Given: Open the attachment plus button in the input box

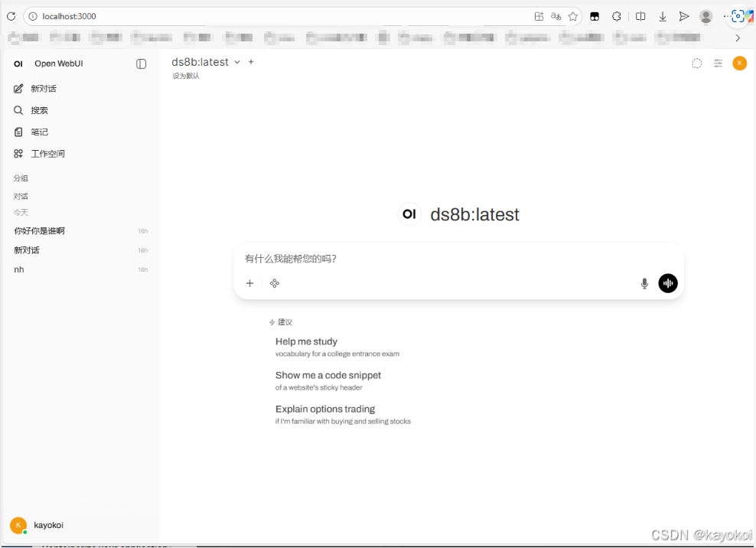Looking at the screenshot, I should pos(249,283).
